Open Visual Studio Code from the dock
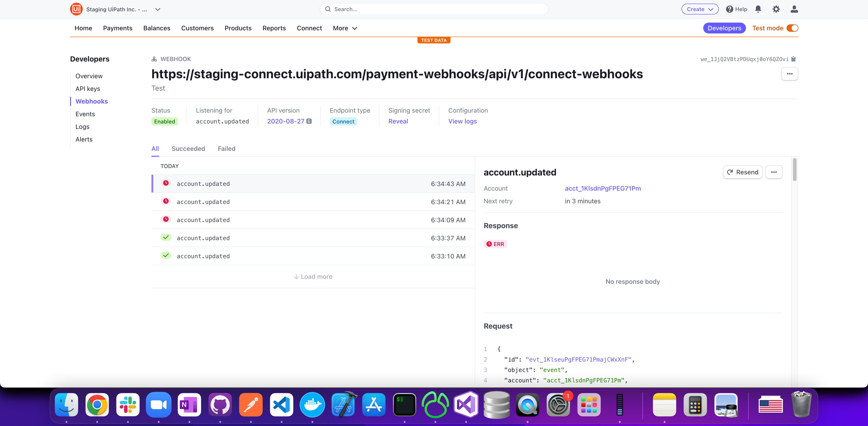Screen dimensions: 868x426 (x=282, y=405)
